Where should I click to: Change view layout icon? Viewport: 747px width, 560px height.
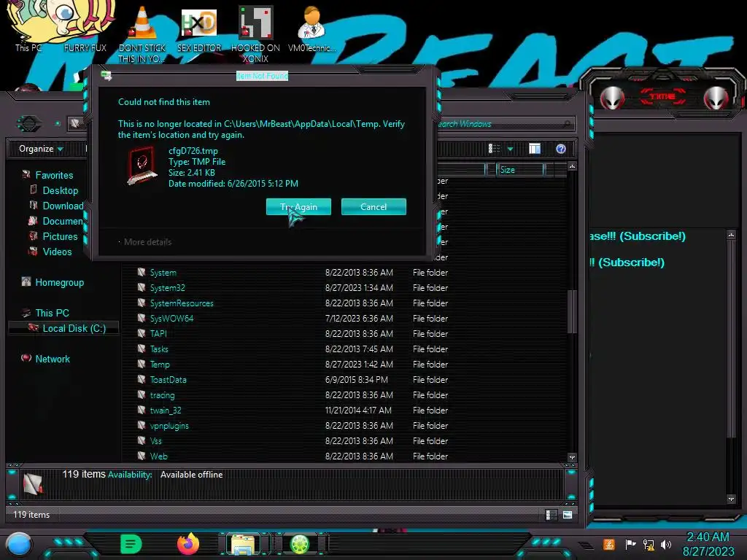[x=494, y=149]
